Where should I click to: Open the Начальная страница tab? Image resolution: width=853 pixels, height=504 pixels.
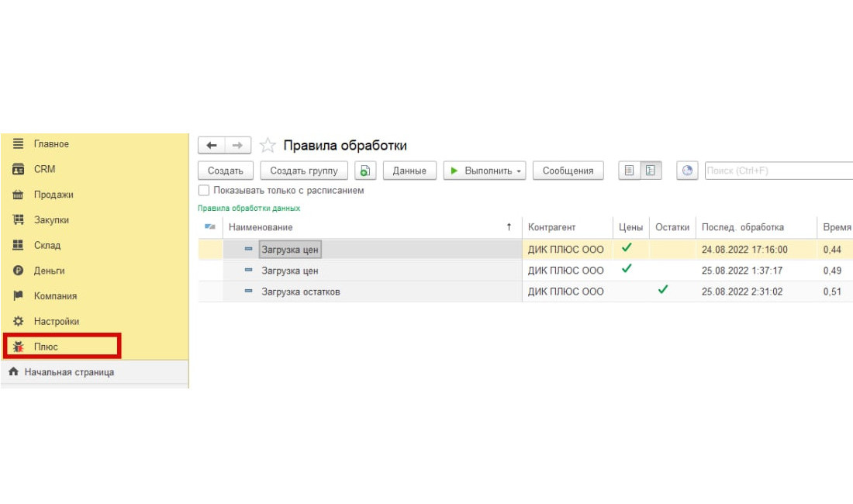pos(69,372)
